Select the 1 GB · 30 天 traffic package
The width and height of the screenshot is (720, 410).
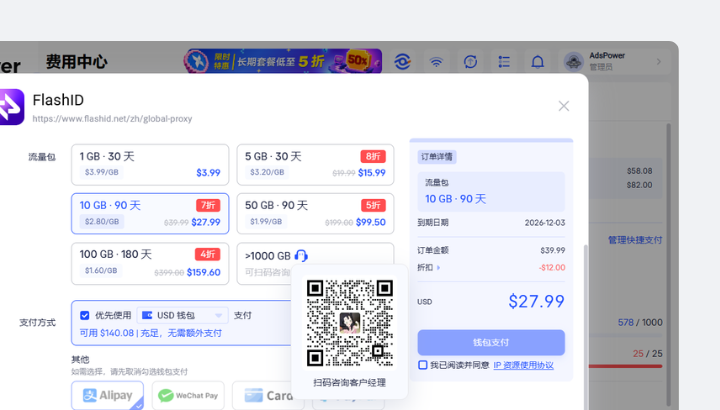pos(150,165)
